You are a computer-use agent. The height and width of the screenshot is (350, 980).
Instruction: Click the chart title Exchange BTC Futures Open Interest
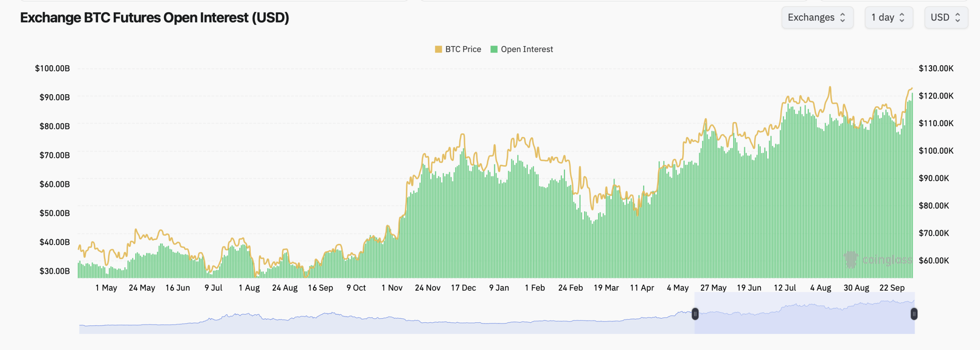(154, 18)
